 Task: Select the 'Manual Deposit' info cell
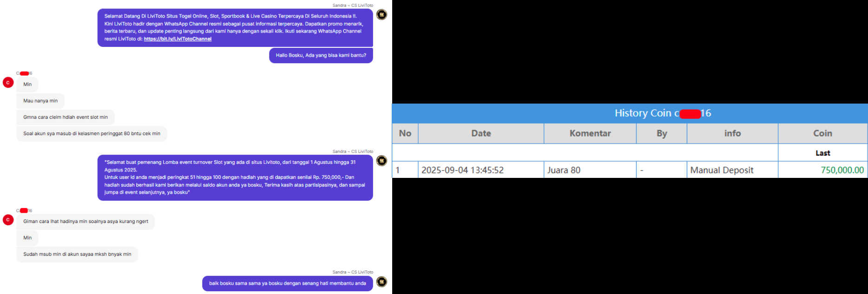pos(732,170)
